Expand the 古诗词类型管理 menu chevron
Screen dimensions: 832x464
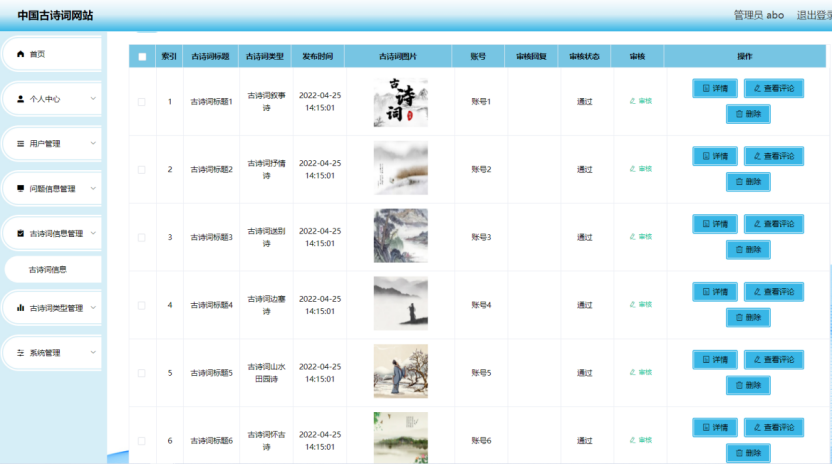(93, 308)
